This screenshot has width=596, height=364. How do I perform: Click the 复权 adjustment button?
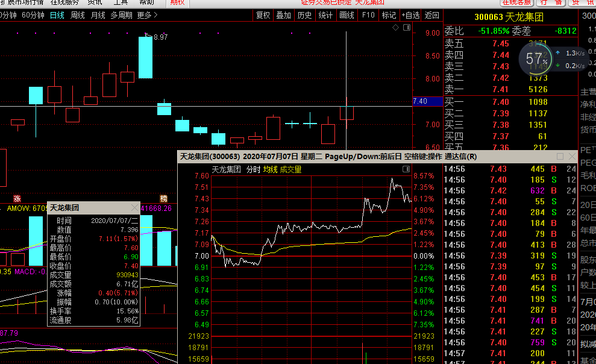pos(263,15)
